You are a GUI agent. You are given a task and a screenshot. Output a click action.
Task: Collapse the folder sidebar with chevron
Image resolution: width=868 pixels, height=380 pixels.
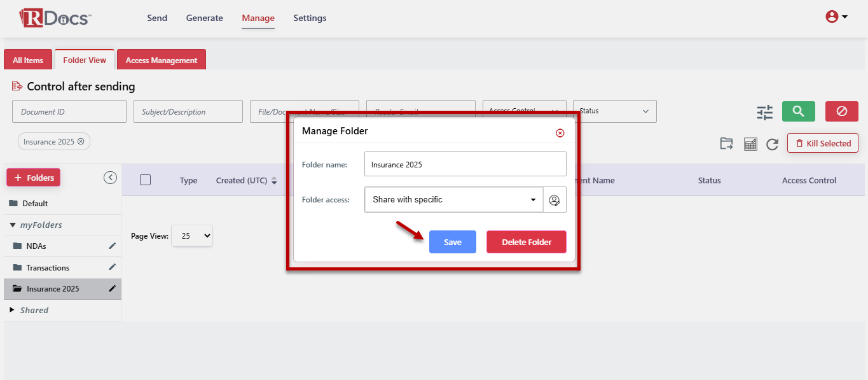110,178
